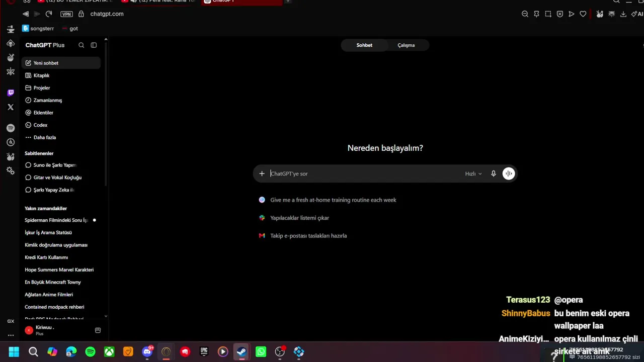Viewport: 644px width, 362px height.
Task: Open pinned chat Şarkı Yapay Zeka
Action: click(61, 190)
